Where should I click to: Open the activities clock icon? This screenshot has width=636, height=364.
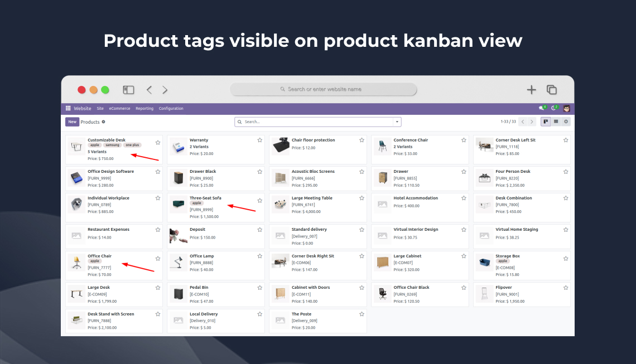[554, 108]
